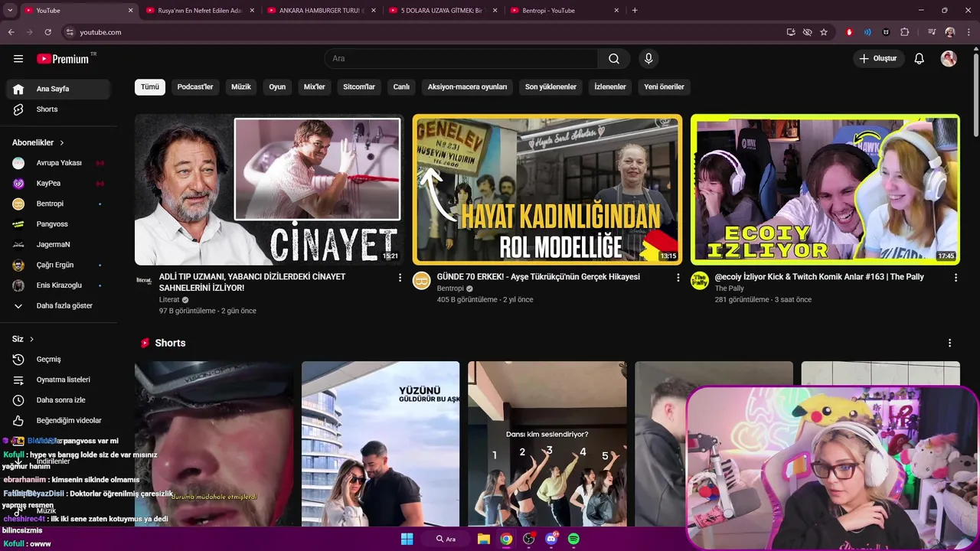Screen dimensions: 980x551
Task: Open the Pangvoss subscription channel
Action: (x=58, y=224)
